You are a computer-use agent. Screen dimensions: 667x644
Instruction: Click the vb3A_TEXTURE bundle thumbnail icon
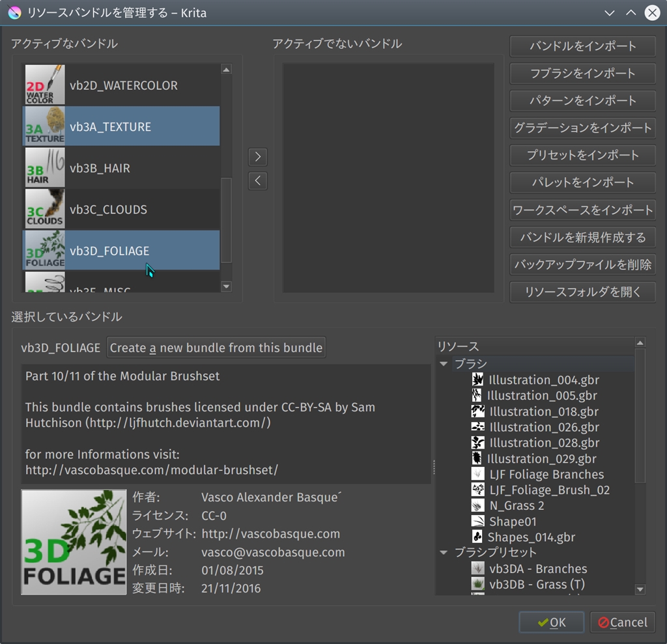(45, 126)
